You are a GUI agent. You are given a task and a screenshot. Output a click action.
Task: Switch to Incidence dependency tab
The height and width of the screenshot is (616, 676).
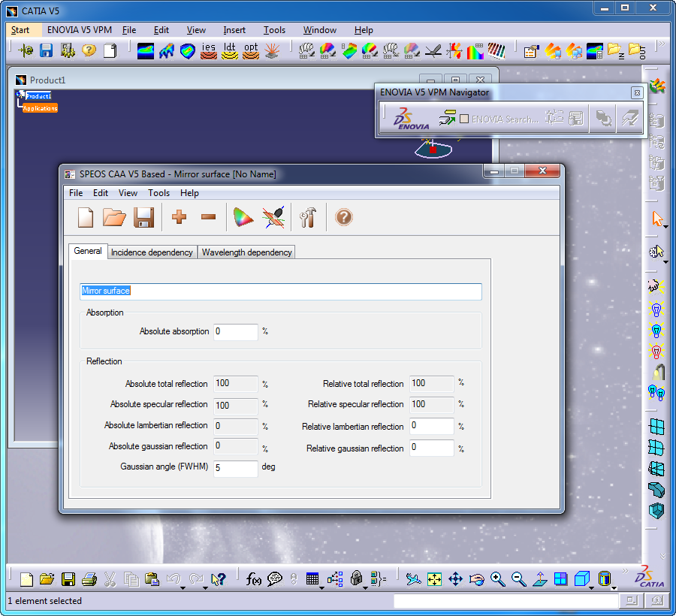pyautogui.click(x=152, y=252)
